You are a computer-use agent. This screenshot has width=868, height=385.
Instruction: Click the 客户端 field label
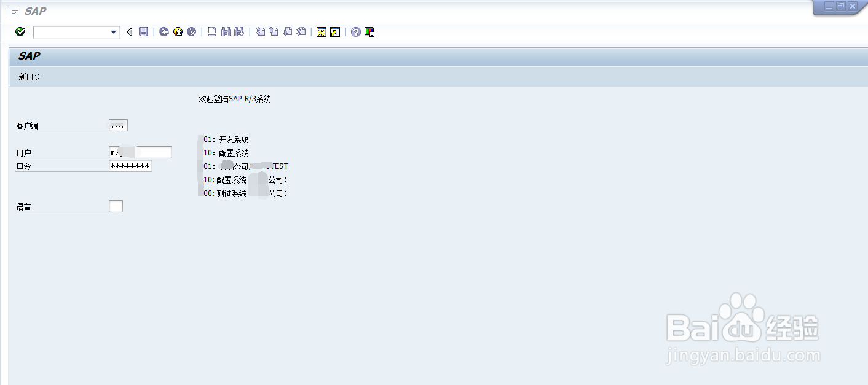pos(28,126)
